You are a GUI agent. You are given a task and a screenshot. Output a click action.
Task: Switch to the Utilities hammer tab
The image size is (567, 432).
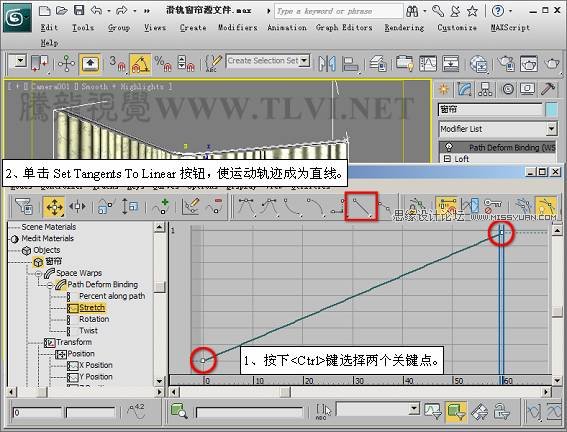(x=548, y=89)
